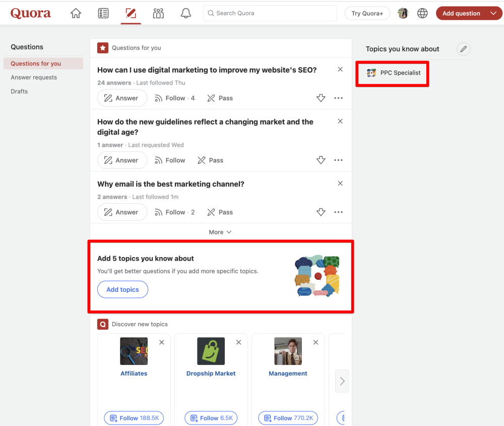
Task: Open the Management topic link
Action: click(x=288, y=373)
